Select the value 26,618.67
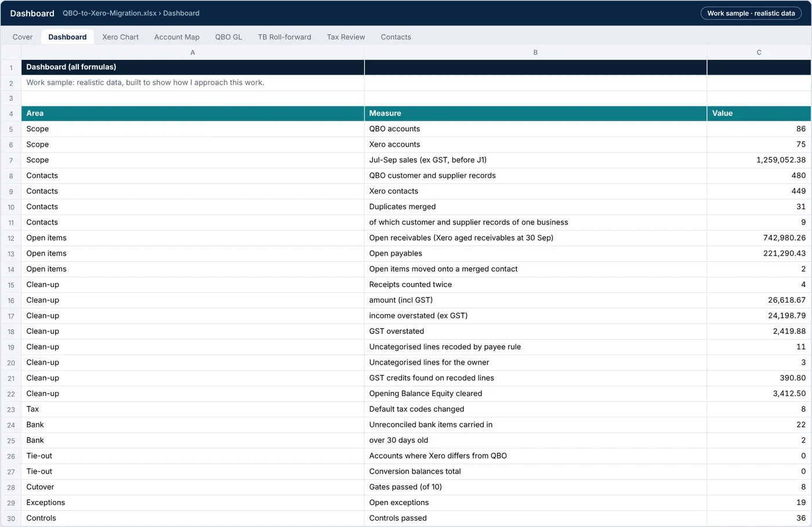 coord(759,300)
